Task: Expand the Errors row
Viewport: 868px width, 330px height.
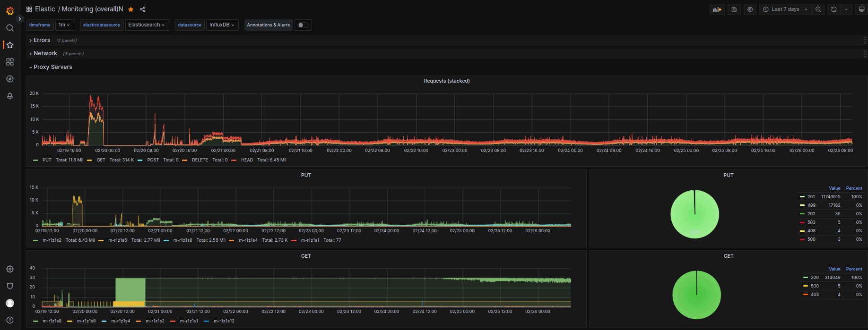Action: click(42, 41)
